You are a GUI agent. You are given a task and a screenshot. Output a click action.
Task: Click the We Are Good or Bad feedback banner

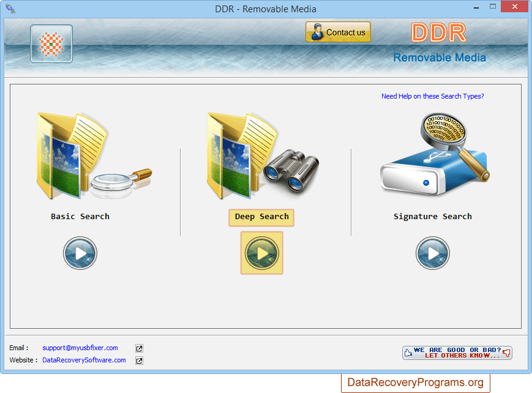tap(457, 353)
